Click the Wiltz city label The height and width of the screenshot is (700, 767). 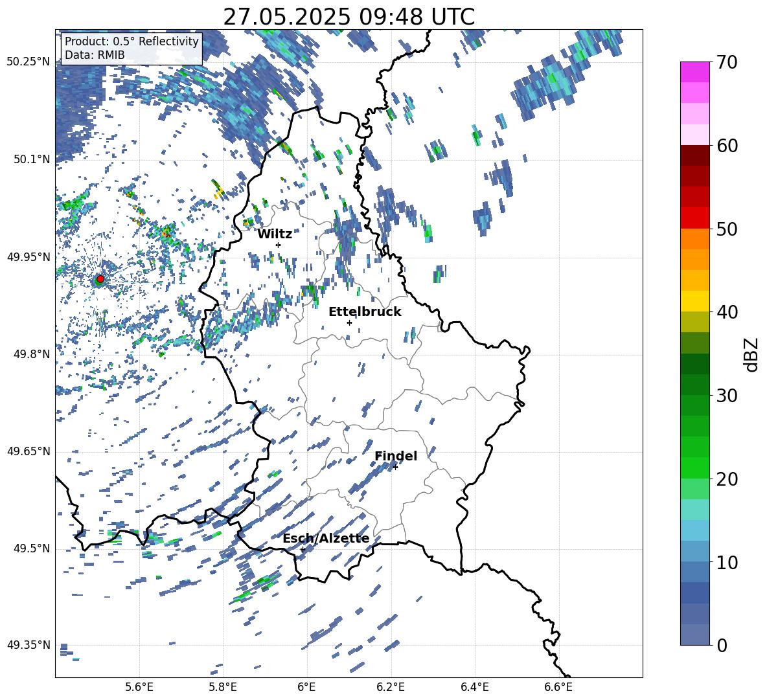pyautogui.click(x=275, y=234)
